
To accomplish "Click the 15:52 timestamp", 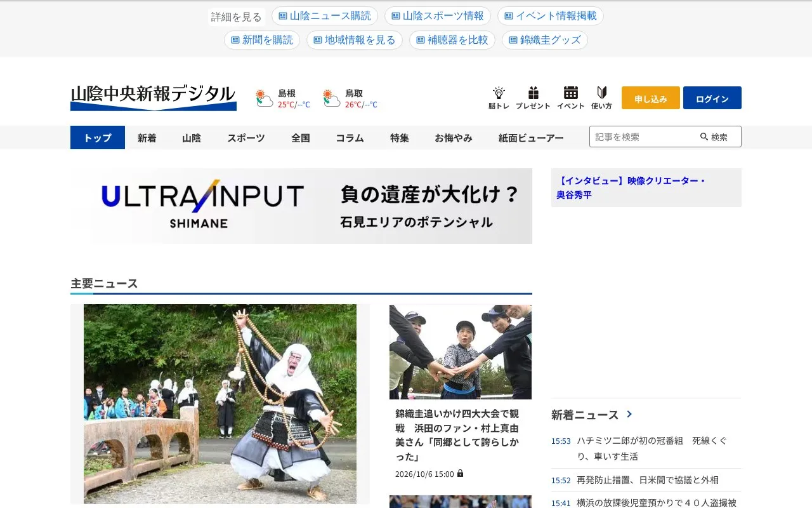I will click(561, 481).
